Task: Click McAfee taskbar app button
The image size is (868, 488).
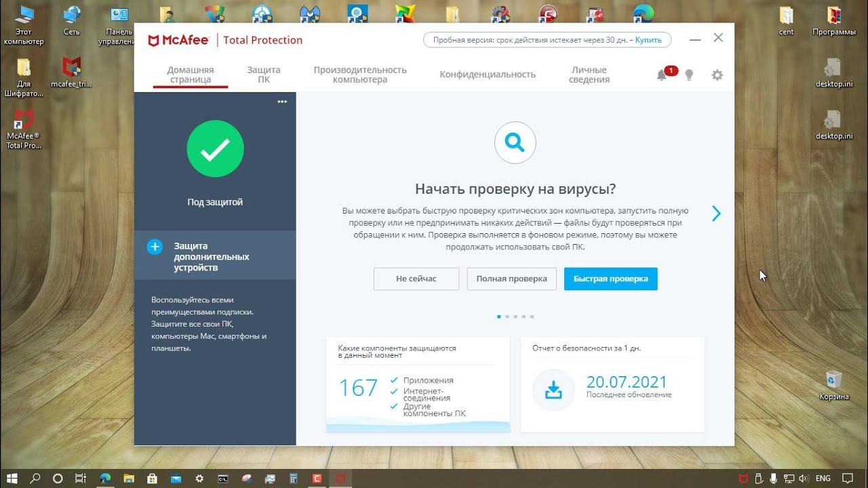Action: coord(340,479)
